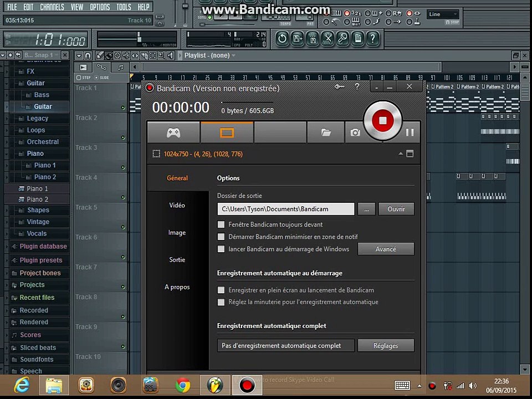Click the save new version button

tap(297, 38)
